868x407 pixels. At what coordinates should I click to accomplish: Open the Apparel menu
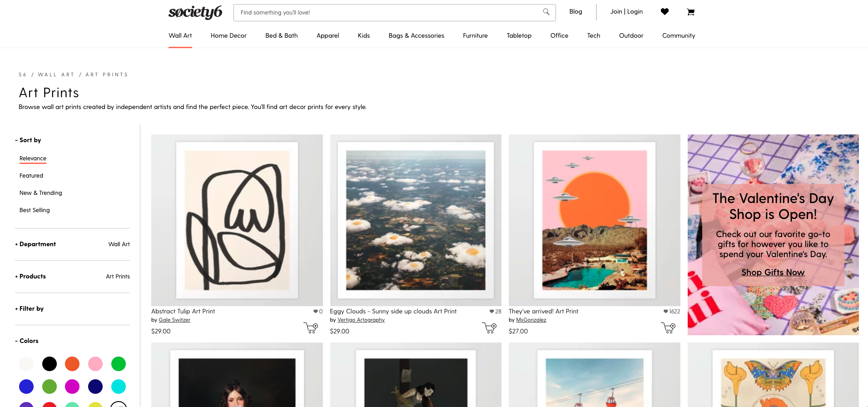point(328,36)
